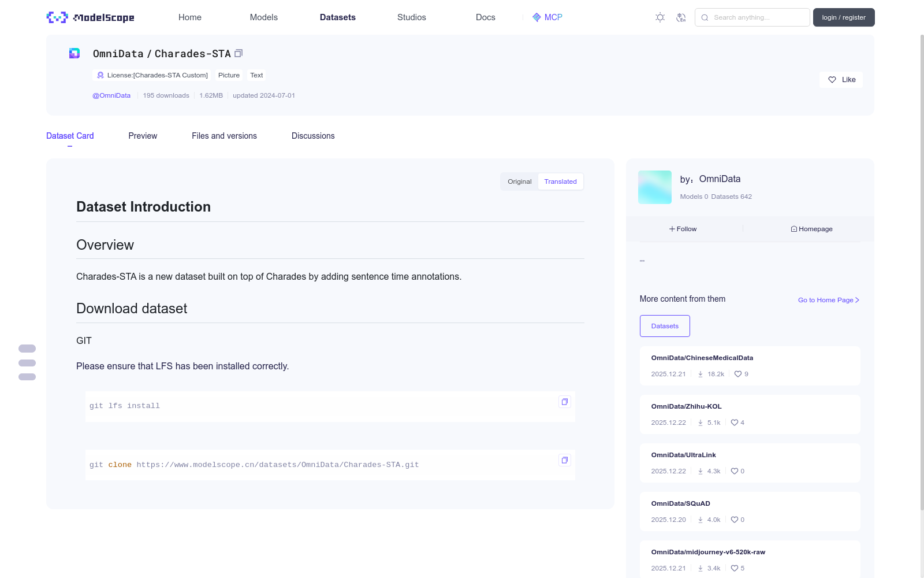Click the heart icon on Like
Screen dimensions: 924x578
coord(832,80)
